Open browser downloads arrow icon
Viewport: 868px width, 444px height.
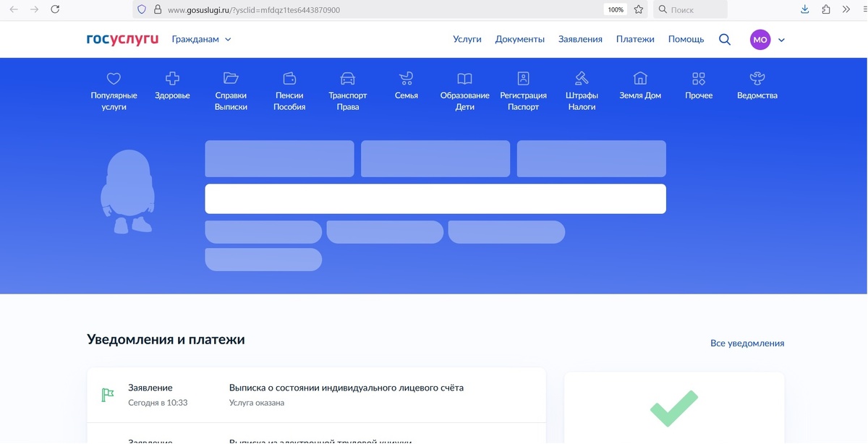tap(805, 9)
